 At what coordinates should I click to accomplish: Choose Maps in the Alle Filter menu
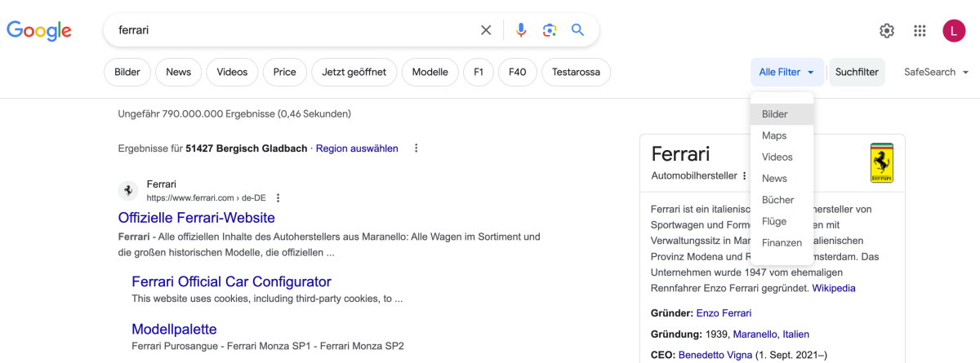click(782, 135)
